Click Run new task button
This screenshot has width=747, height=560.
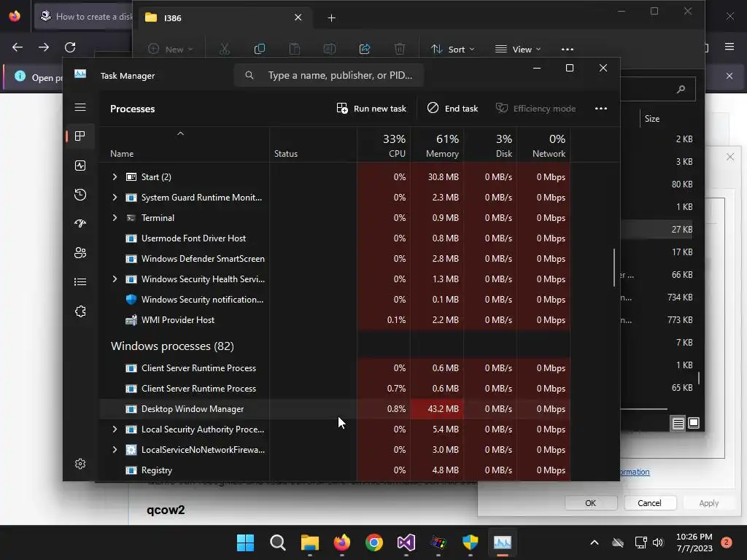371,109
